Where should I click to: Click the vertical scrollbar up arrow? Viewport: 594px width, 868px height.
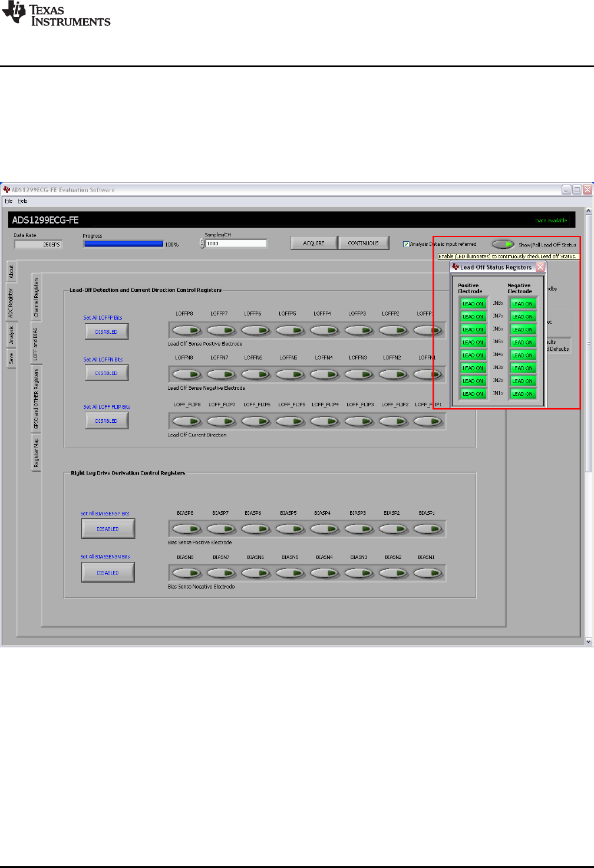tap(589, 211)
